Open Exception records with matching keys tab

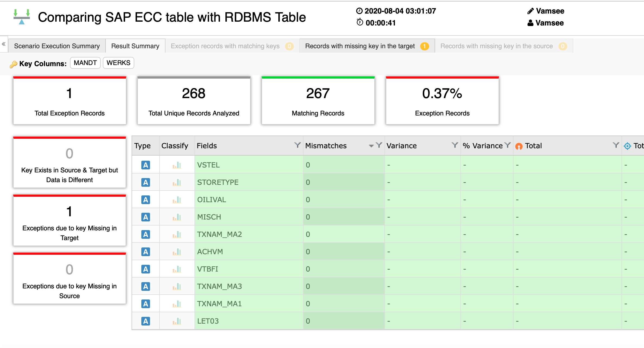[x=225, y=46]
